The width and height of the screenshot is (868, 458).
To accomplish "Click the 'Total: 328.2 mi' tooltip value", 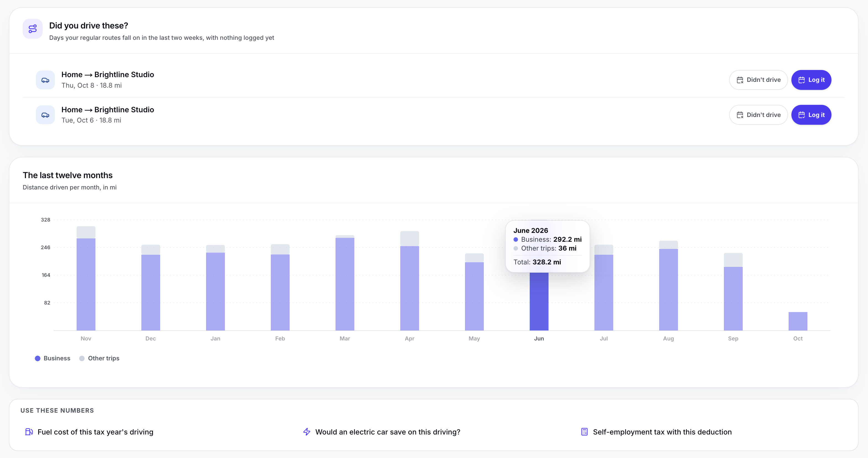I will (x=537, y=262).
